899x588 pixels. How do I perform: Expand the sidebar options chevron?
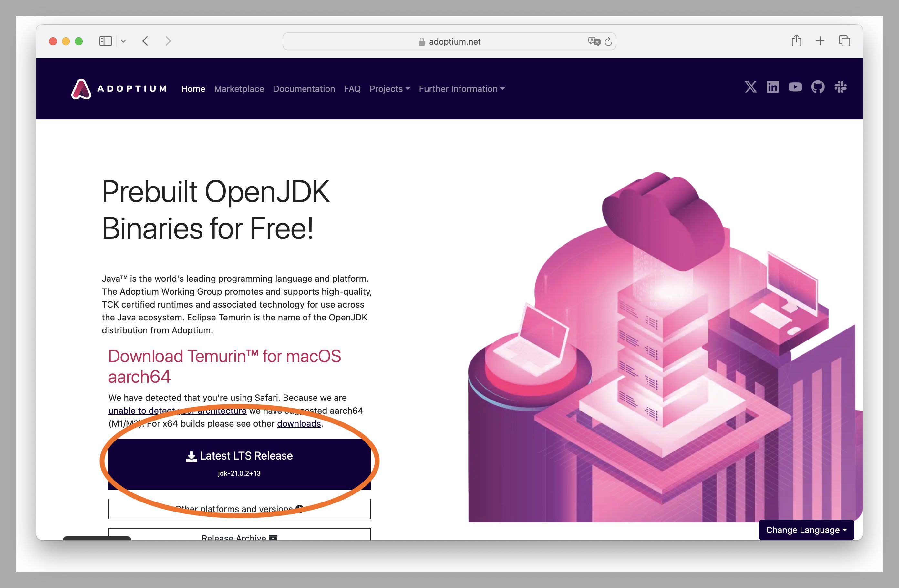click(123, 41)
